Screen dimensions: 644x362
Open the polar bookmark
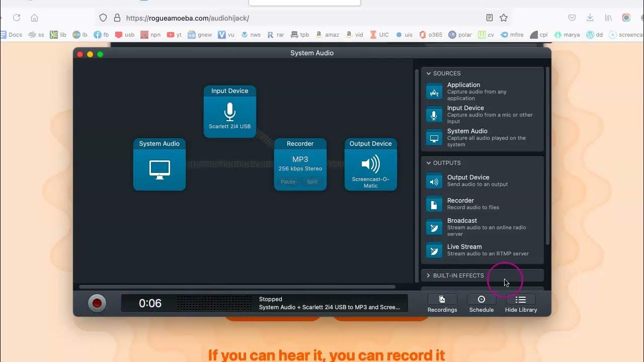pyautogui.click(x=460, y=35)
